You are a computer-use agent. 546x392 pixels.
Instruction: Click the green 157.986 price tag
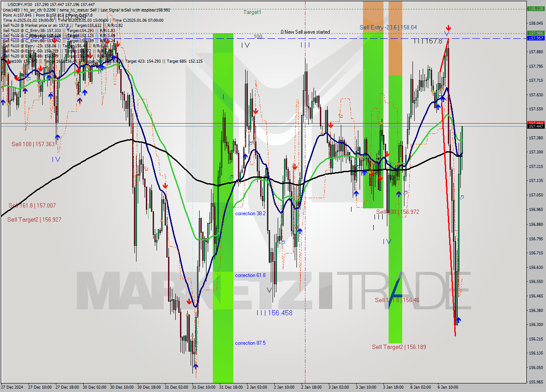[536, 33]
